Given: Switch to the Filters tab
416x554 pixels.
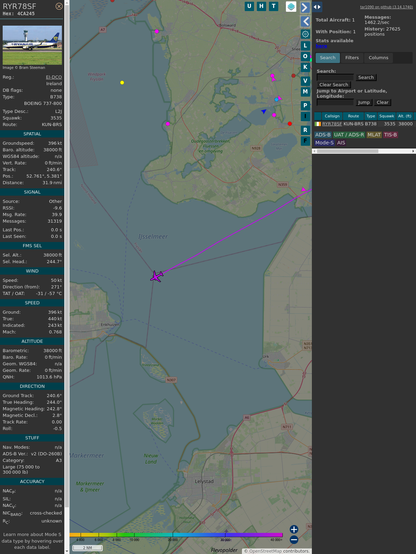Looking at the screenshot, I should 352,58.
